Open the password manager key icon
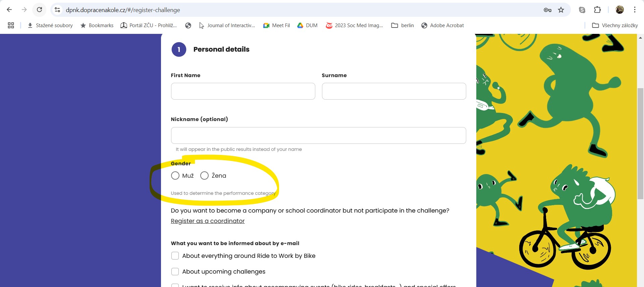The width and height of the screenshot is (644, 287). [x=547, y=10]
